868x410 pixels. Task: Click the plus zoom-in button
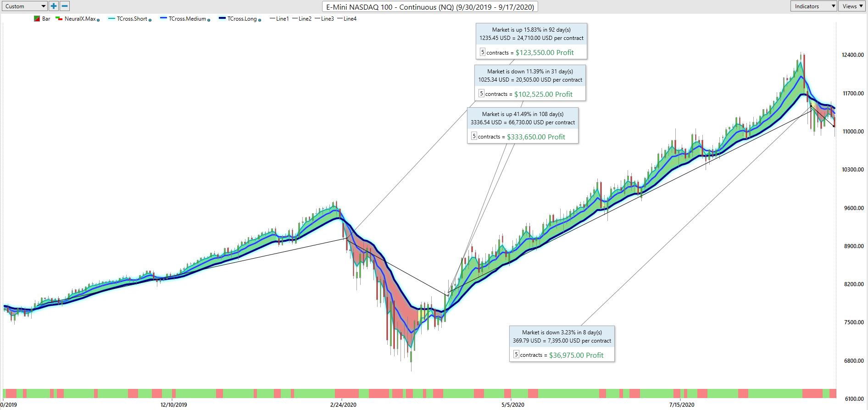[54, 6]
